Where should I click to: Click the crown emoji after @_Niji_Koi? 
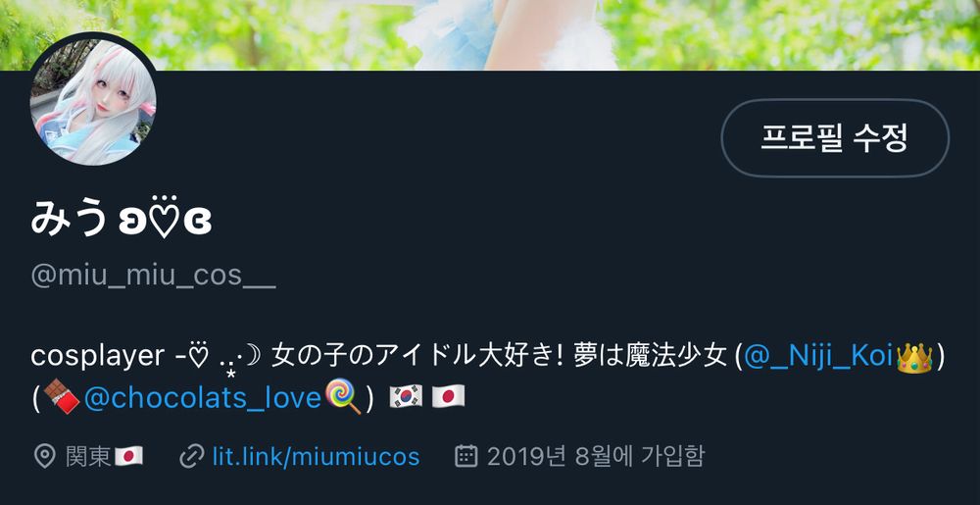[x=914, y=358]
